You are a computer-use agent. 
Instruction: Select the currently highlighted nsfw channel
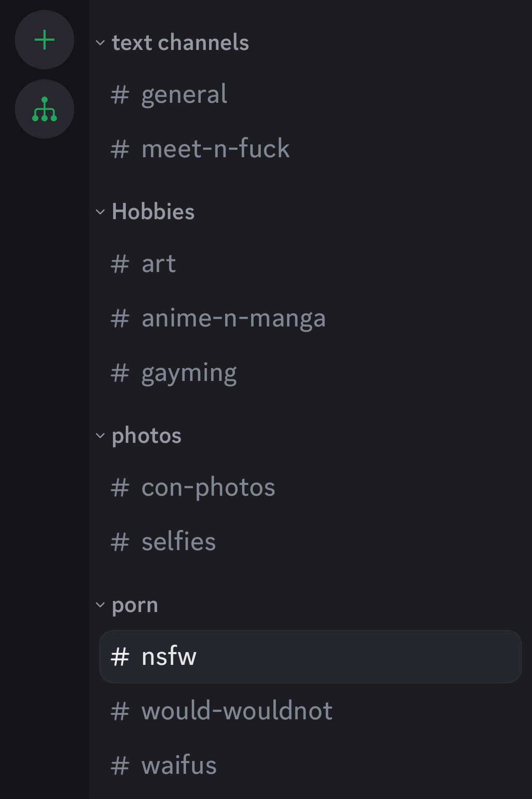311,657
